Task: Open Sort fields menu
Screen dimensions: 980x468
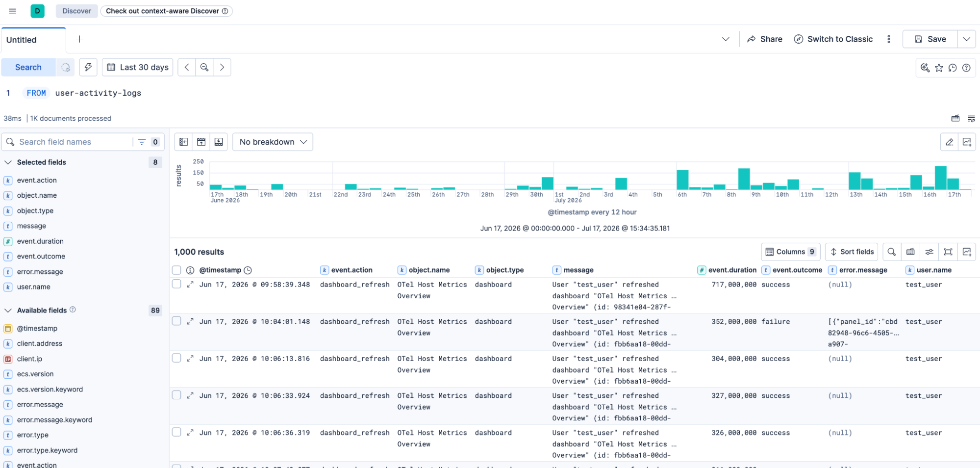Action: pyautogui.click(x=852, y=252)
